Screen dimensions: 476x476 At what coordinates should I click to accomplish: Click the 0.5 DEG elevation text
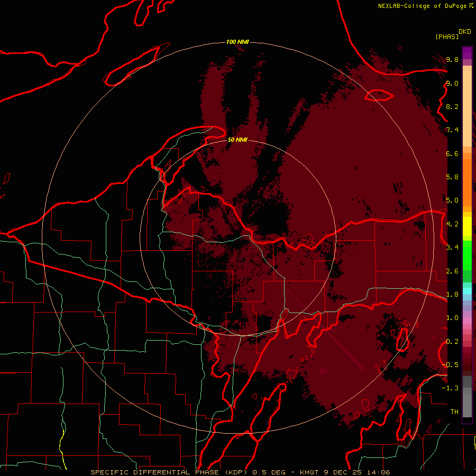coord(269,472)
